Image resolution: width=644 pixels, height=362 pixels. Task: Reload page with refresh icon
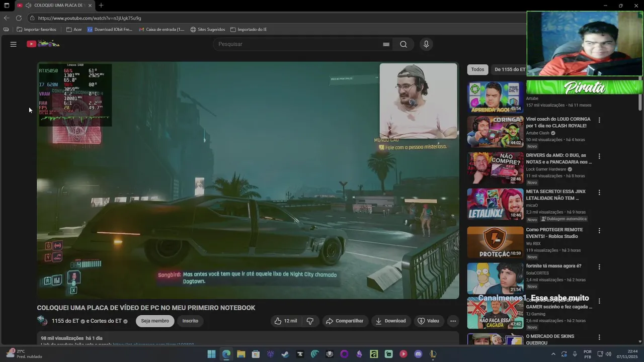[x=19, y=18]
